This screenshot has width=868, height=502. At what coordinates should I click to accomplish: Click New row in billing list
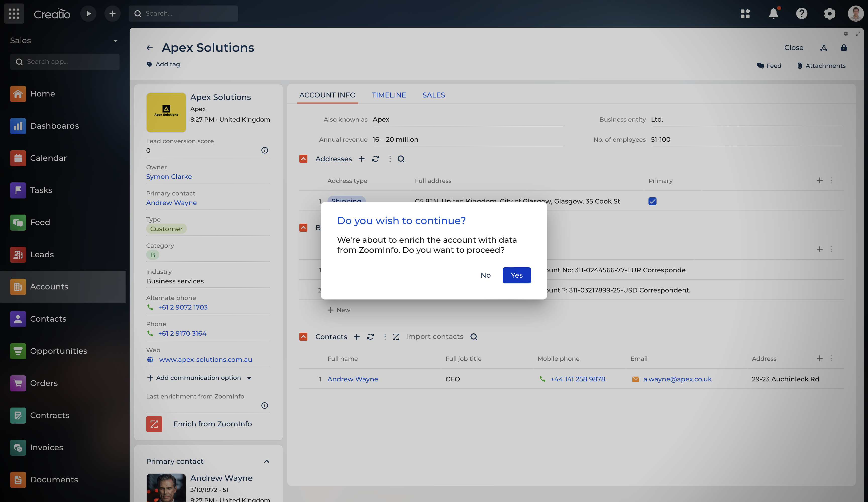(x=338, y=310)
